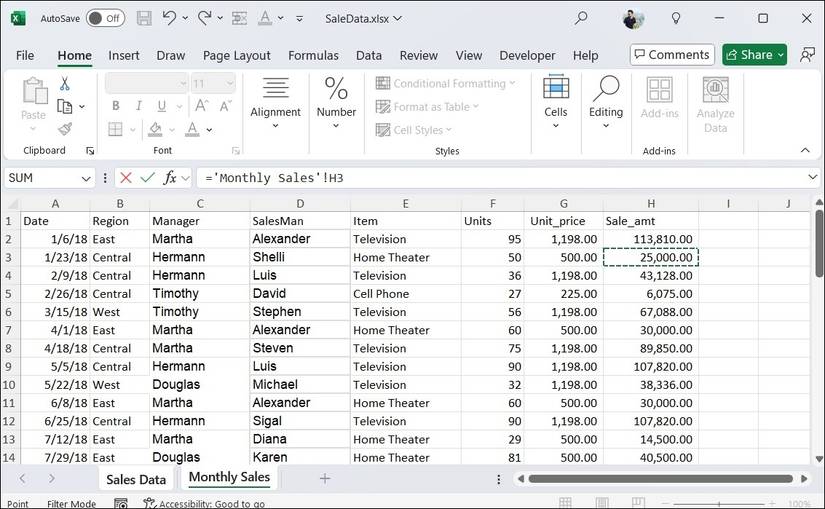Click the font color swatch
825x509 pixels.
click(191, 129)
